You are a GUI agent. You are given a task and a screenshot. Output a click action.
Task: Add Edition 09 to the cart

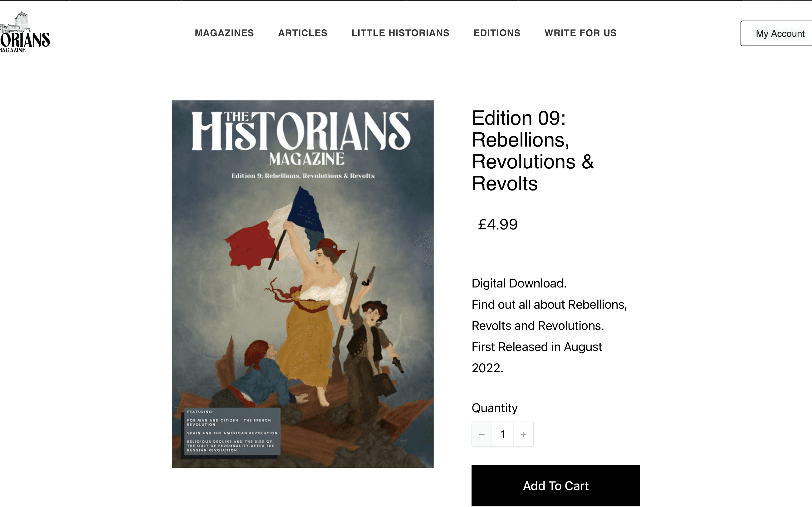pyautogui.click(x=556, y=485)
